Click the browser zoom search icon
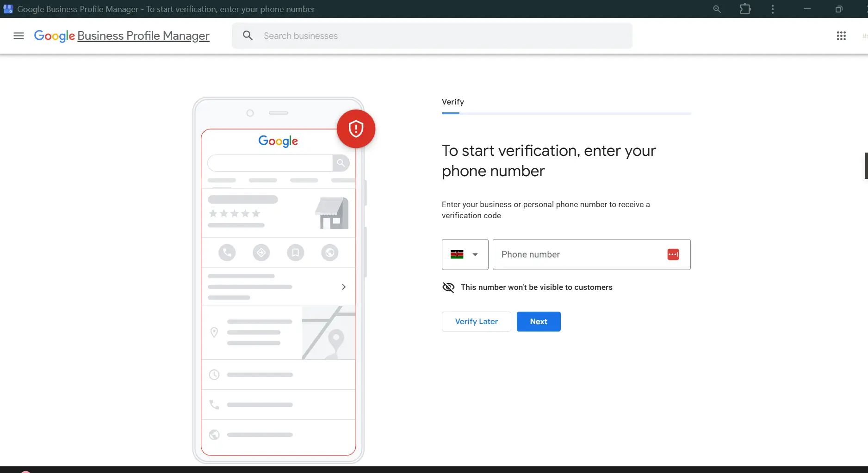 [717, 9]
